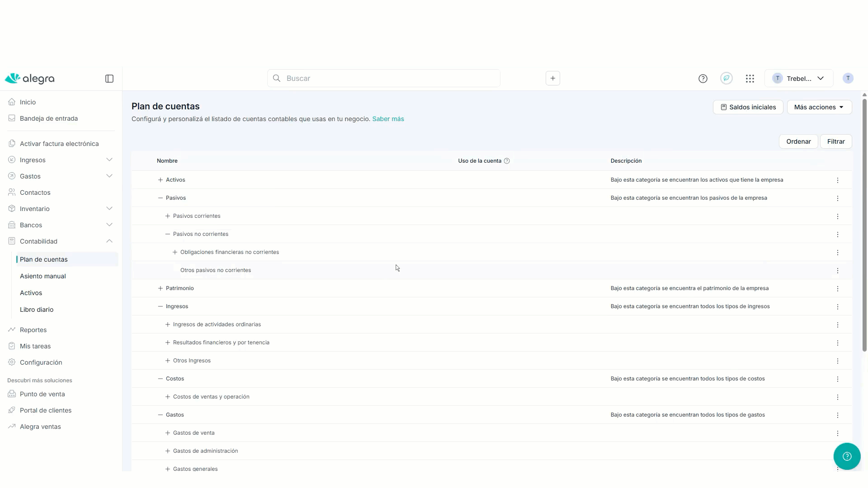Expand Pasivos corrientes subcategory

click(x=167, y=216)
